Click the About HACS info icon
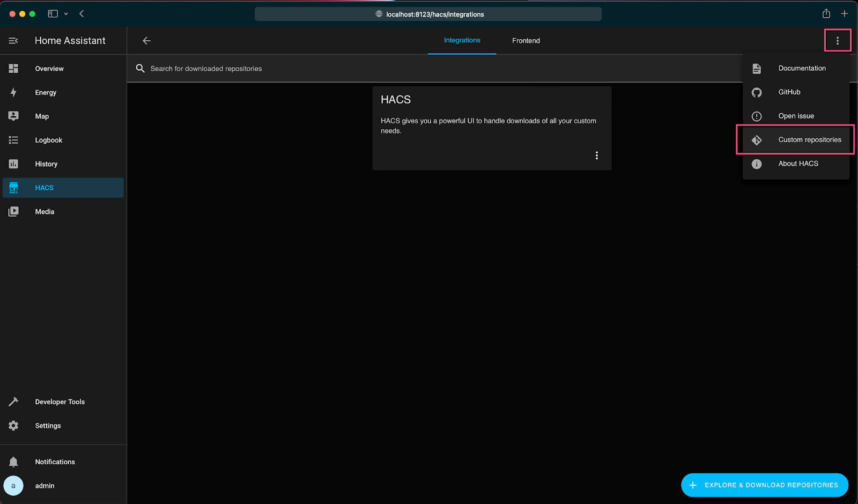Image resolution: width=858 pixels, height=504 pixels. click(x=757, y=164)
